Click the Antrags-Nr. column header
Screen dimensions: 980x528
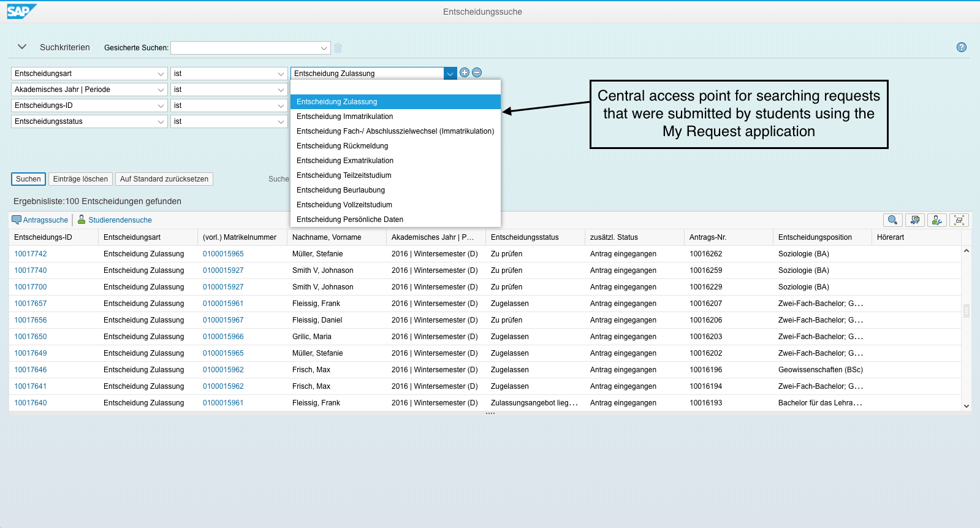point(729,237)
